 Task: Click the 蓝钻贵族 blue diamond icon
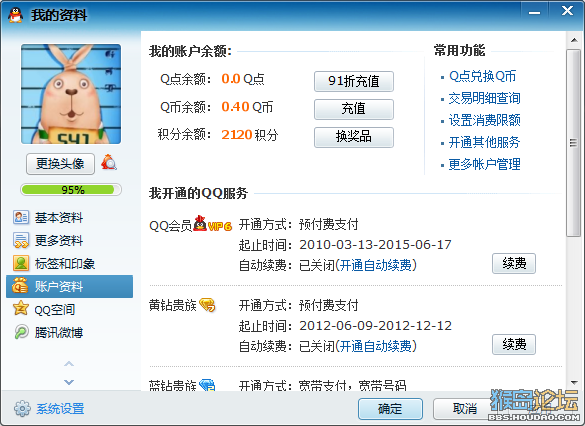(207, 384)
